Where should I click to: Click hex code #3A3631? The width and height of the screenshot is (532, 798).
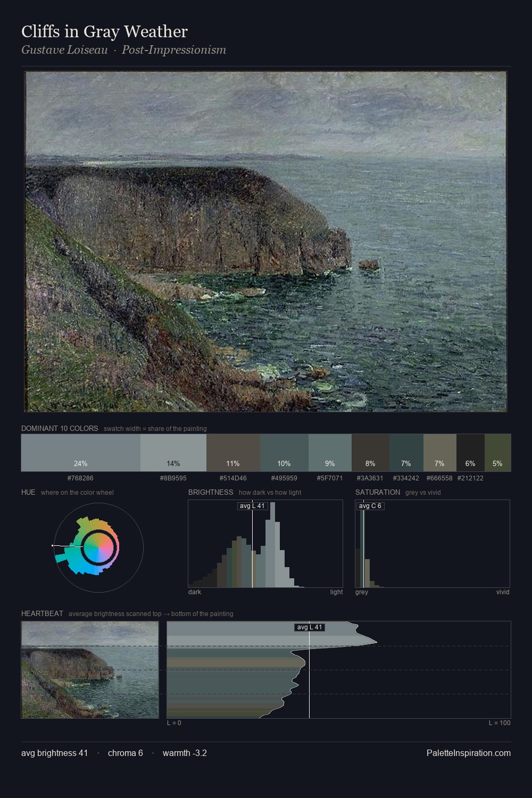[x=370, y=478]
